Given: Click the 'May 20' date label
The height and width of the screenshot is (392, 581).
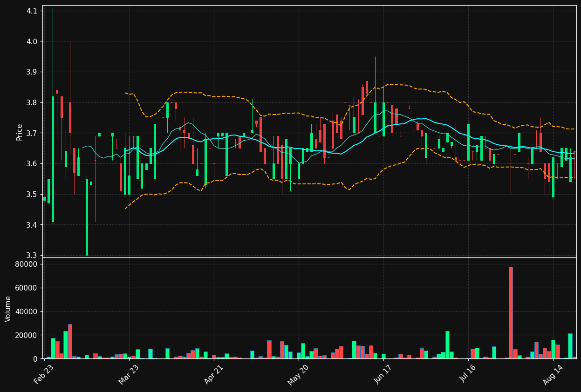Looking at the screenshot, I should click(299, 375).
